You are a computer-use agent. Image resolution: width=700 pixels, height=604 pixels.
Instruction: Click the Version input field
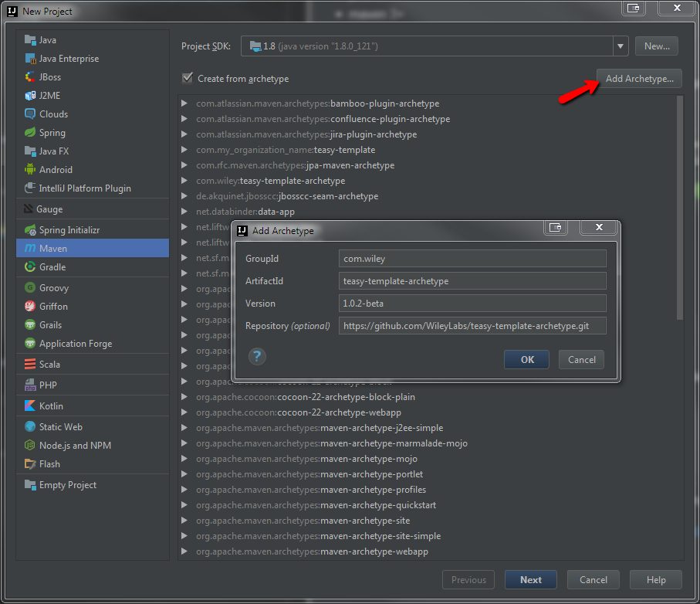click(x=472, y=304)
